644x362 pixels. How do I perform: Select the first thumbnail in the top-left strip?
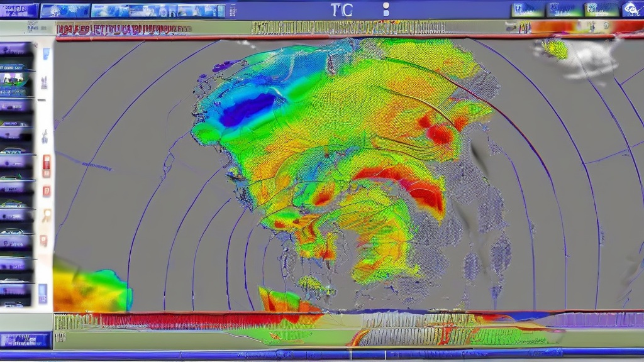coord(20,11)
